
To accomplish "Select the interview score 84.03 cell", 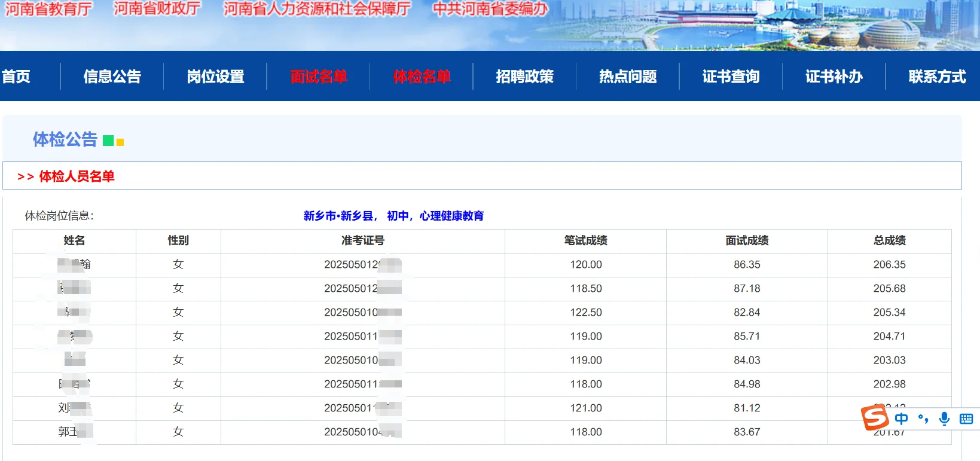I will (747, 360).
